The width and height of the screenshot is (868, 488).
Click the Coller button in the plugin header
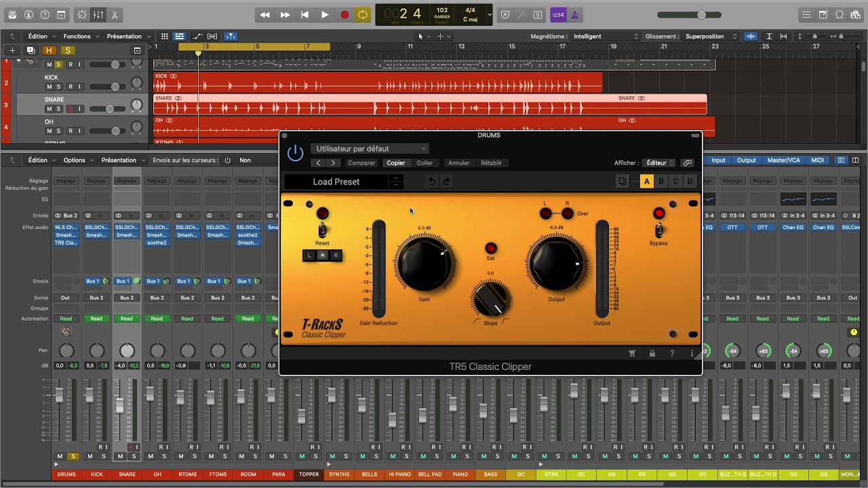425,163
